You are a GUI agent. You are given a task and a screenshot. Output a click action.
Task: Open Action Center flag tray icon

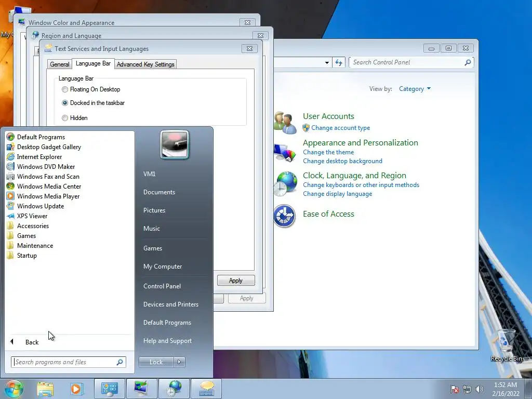(x=455, y=389)
